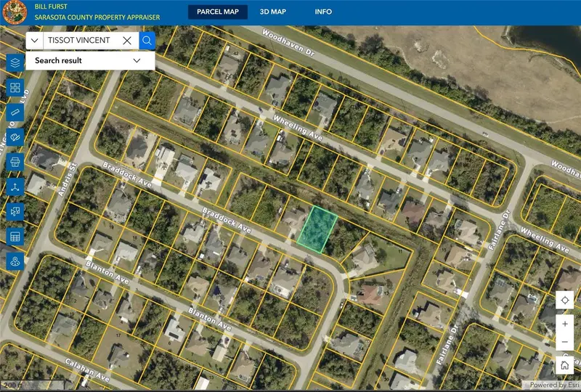Click the Calahan Ave street label

click(87, 370)
